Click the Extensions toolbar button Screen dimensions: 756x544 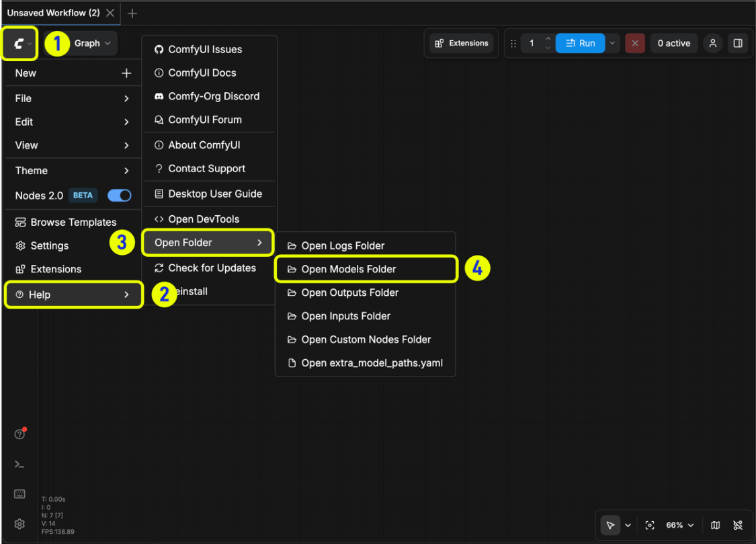[462, 44]
